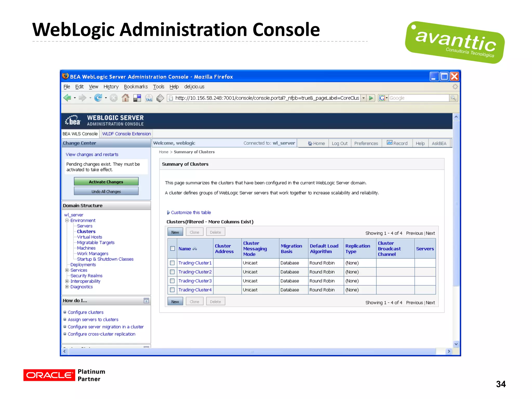Expand the Interoperability tree node
The image size is (532, 399).
pyautogui.click(x=67, y=281)
